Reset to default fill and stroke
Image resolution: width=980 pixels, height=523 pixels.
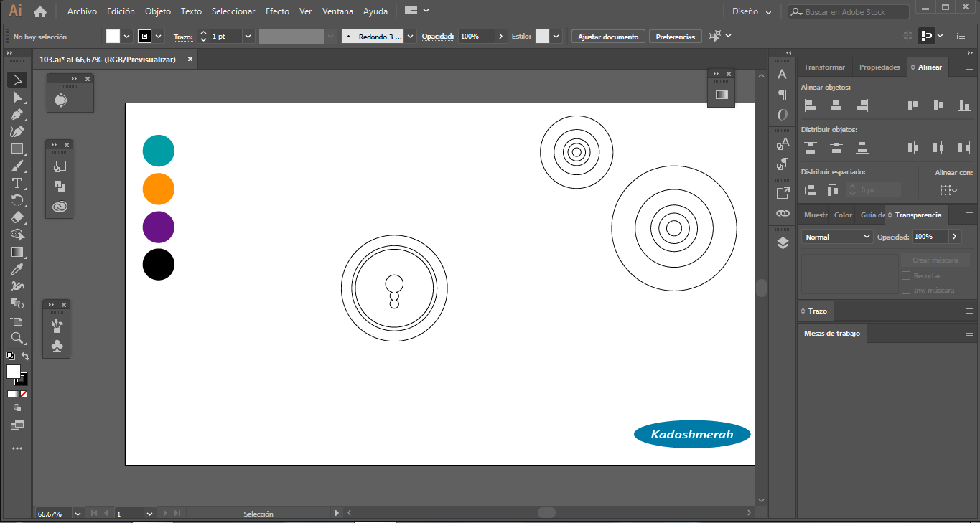pos(11,356)
